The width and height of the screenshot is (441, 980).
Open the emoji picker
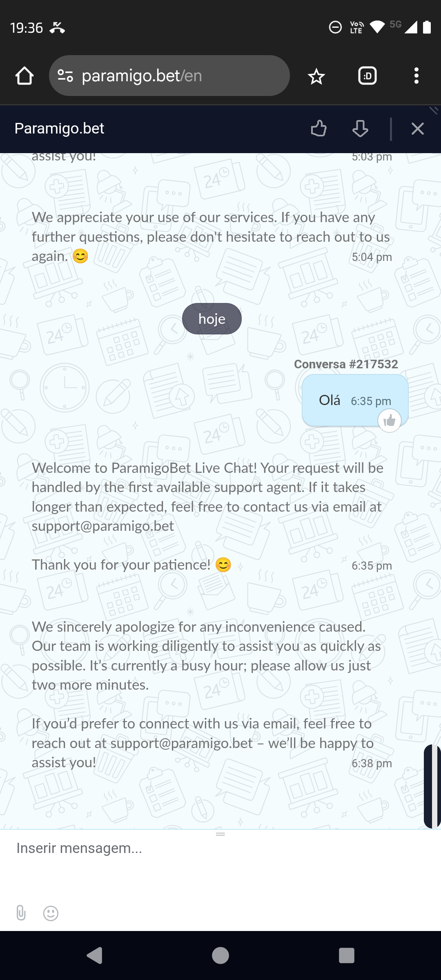[51, 913]
